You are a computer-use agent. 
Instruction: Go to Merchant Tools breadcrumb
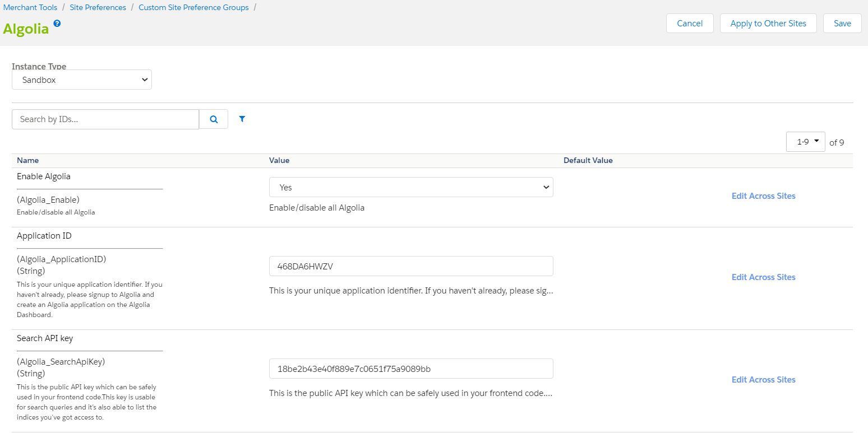coord(30,7)
